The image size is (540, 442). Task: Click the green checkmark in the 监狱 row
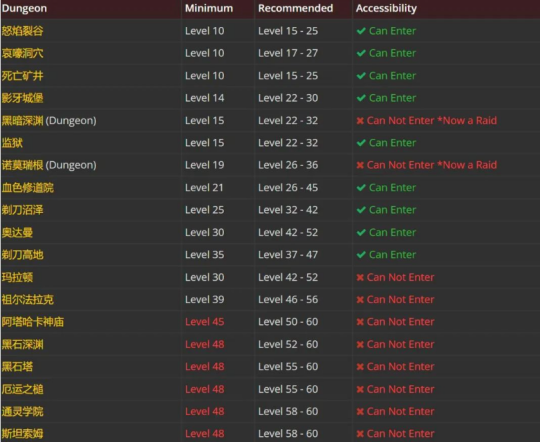click(361, 143)
